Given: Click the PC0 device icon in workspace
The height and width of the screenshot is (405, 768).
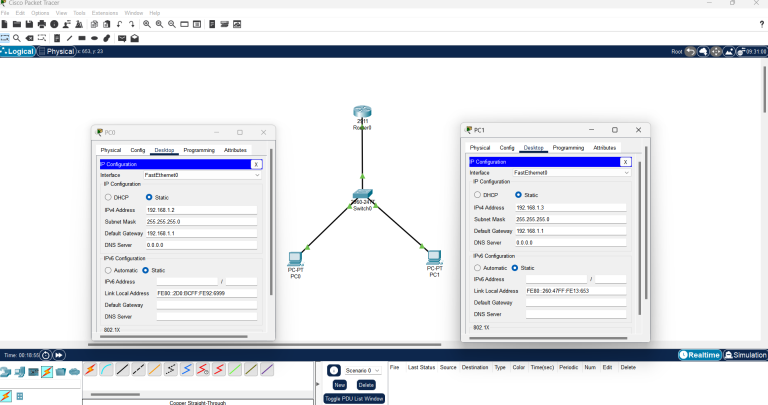Looking at the screenshot, I should (295, 259).
